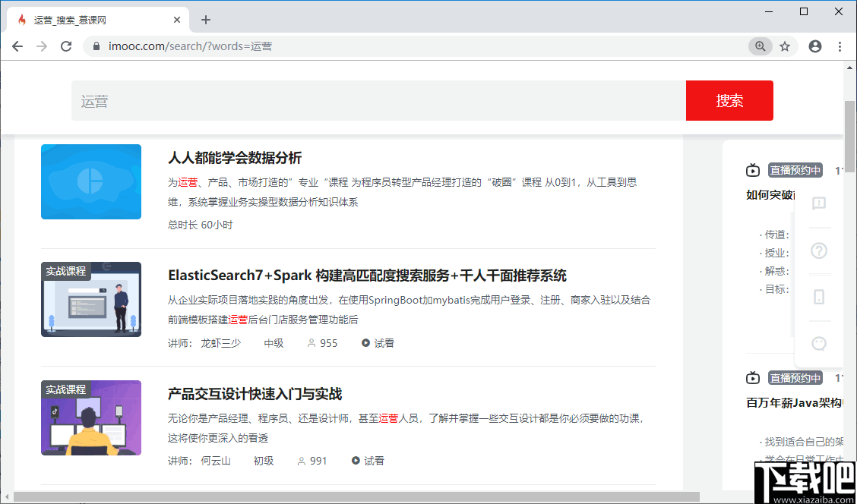Click description starting 无论你是产品经理
857x504 pixels.
pos(407,428)
